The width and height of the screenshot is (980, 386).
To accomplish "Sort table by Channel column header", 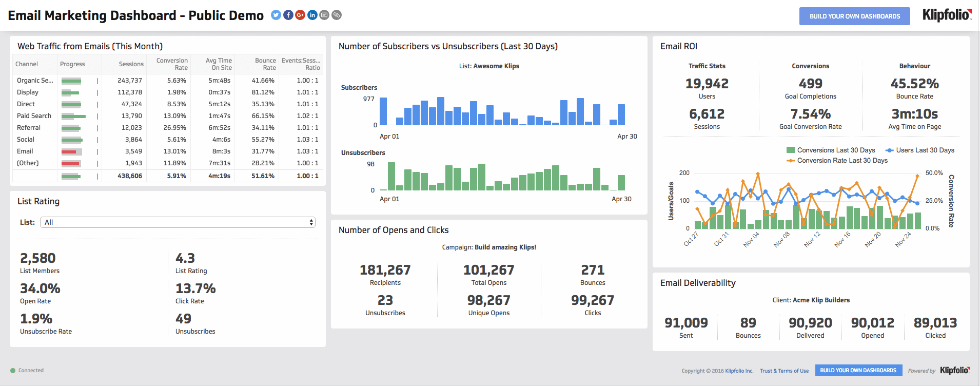I will (x=27, y=64).
